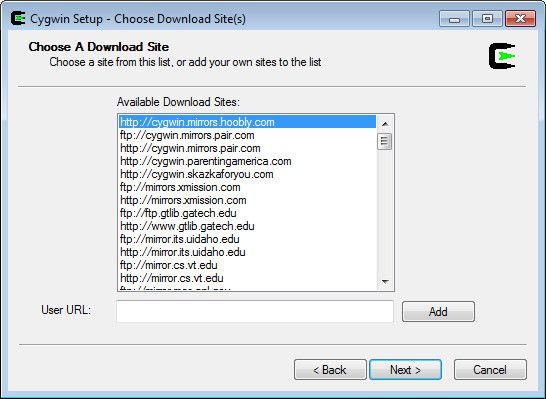This screenshot has height=399, width=546.
Task: Focus the User URL input field
Action: tap(255, 311)
